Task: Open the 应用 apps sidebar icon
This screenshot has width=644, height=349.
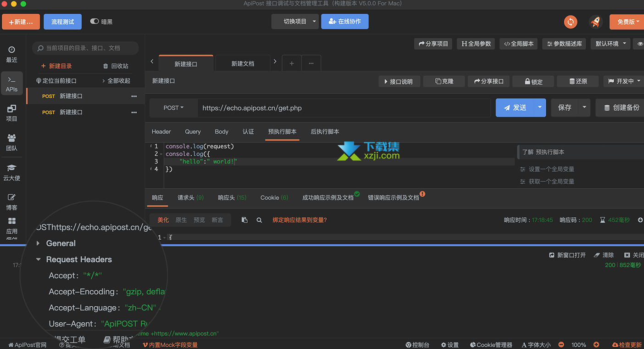Action: 12,226
